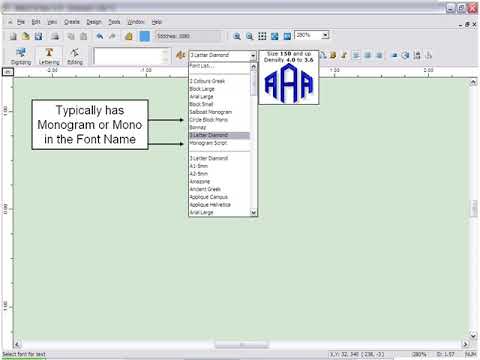Collapse the font name combo box arrow
The image size is (480, 360).
click(253, 55)
